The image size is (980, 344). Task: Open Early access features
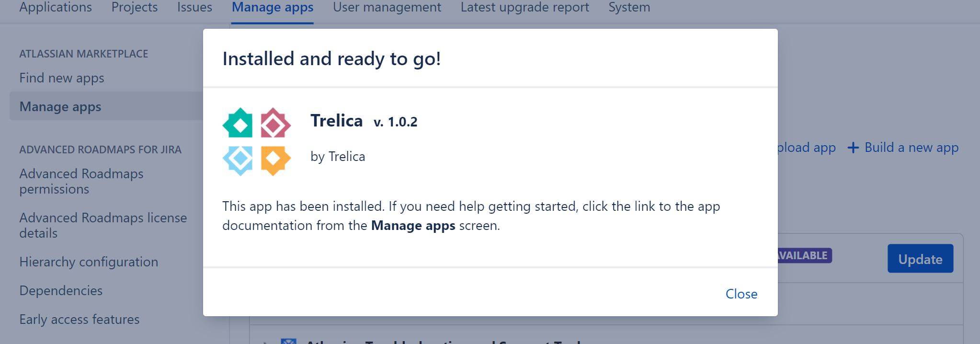coord(80,319)
